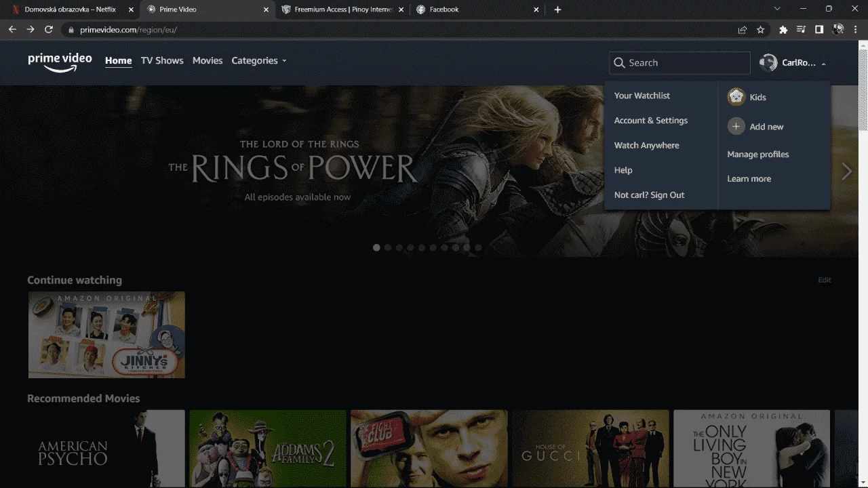
Task: Open the media control toolbar icon
Action: pyautogui.click(x=801, y=30)
